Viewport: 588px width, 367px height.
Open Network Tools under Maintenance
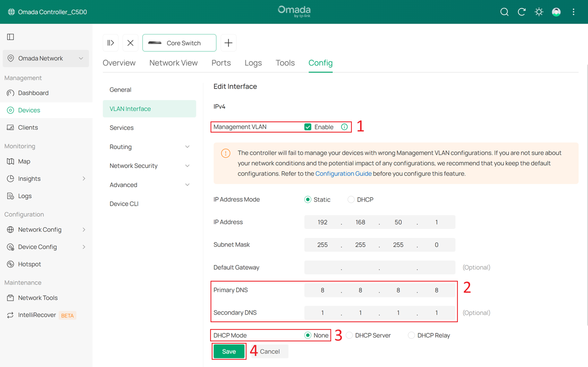click(x=37, y=297)
